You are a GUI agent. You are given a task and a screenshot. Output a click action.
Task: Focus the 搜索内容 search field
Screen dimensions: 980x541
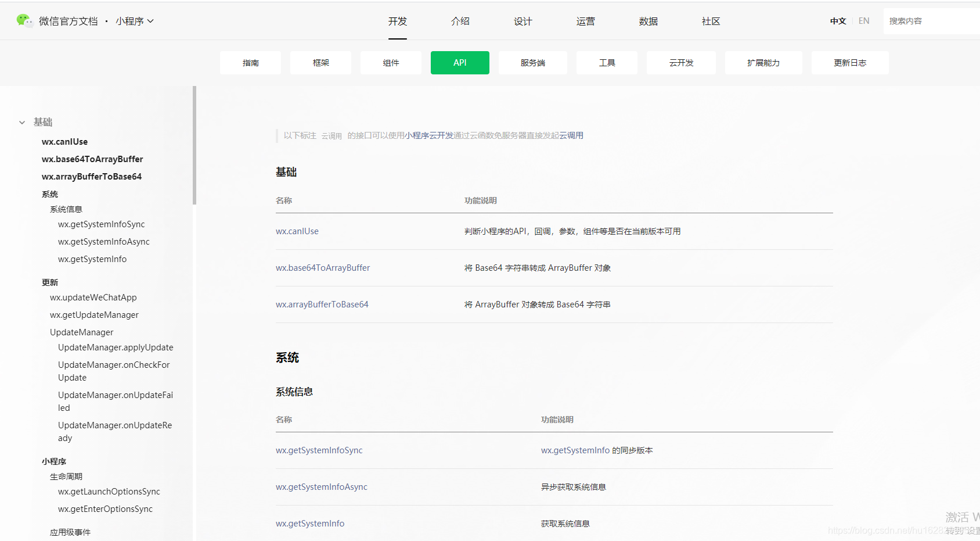pyautogui.click(x=931, y=21)
